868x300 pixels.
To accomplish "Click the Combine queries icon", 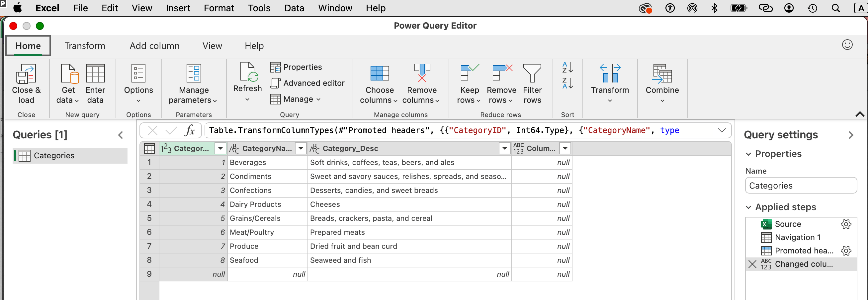I will tap(662, 73).
